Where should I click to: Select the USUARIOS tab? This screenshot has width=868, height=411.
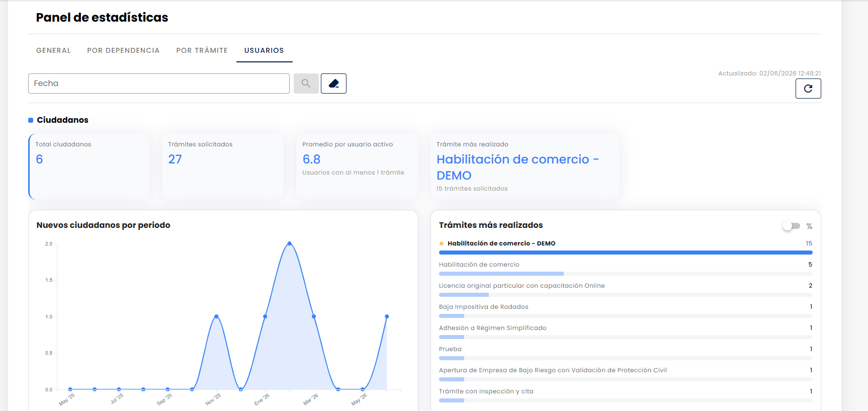click(264, 50)
